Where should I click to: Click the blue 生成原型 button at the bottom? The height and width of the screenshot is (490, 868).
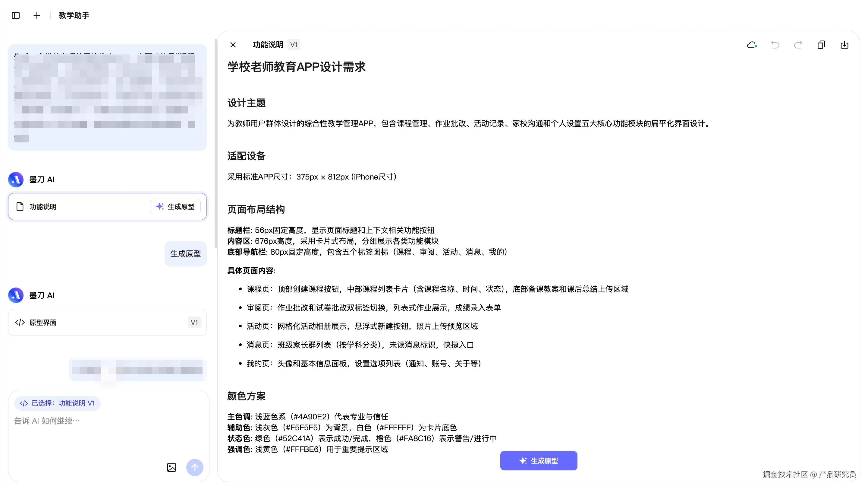(x=539, y=461)
